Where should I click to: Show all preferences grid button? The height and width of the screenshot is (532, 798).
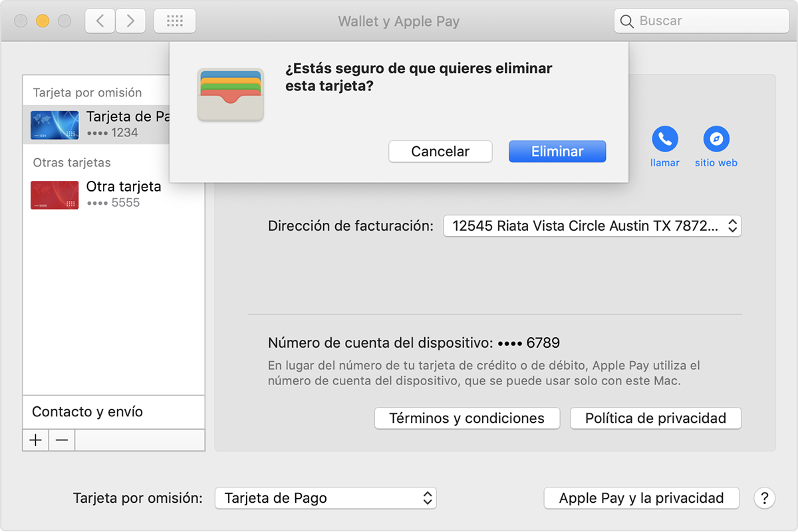[x=175, y=21]
